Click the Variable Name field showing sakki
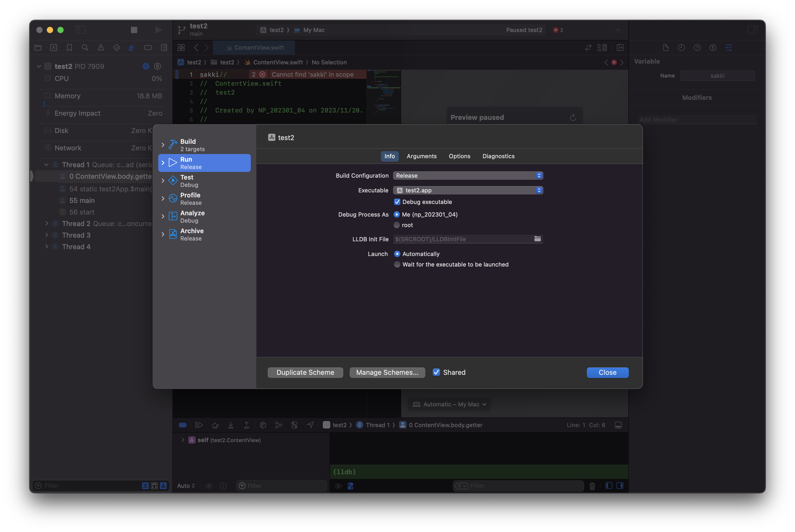795x532 pixels. click(x=717, y=76)
